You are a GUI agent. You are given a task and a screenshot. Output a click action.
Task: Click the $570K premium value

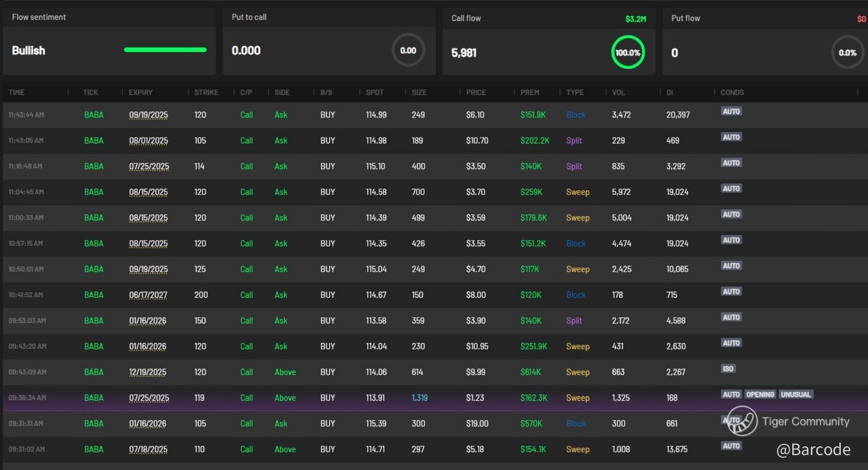pos(531,424)
